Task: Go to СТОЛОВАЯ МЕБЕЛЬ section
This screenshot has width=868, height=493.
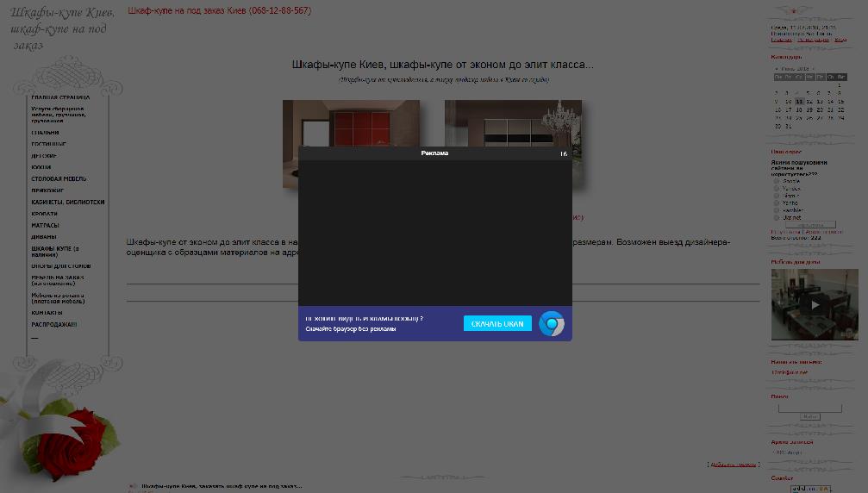Action: (x=59, y=178)
